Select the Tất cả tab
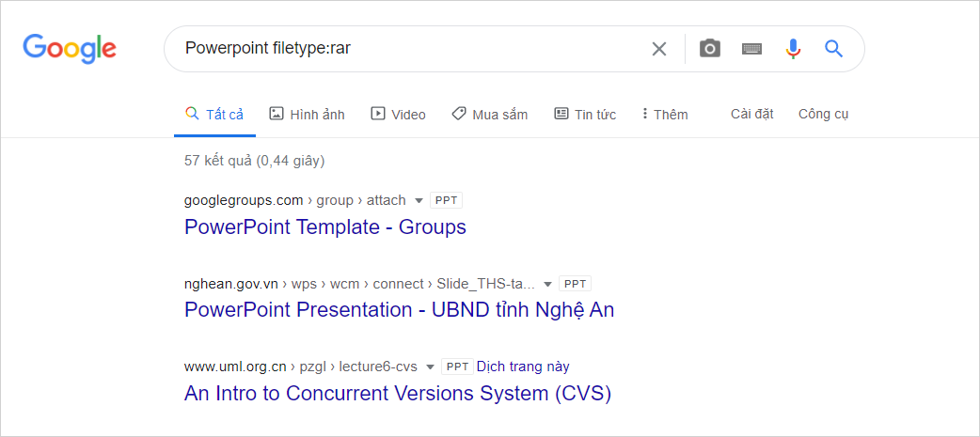Screen dimensions: 980x437 (214, 115)
